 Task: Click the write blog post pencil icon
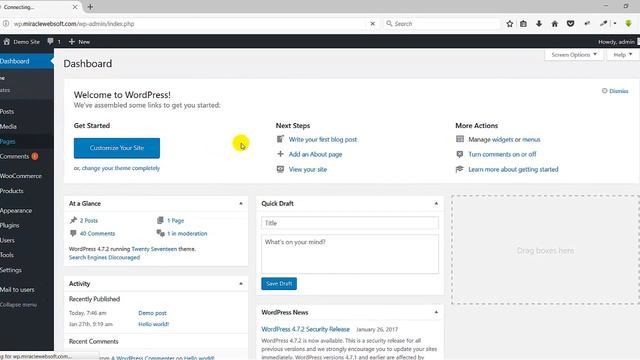coord(280,139)
